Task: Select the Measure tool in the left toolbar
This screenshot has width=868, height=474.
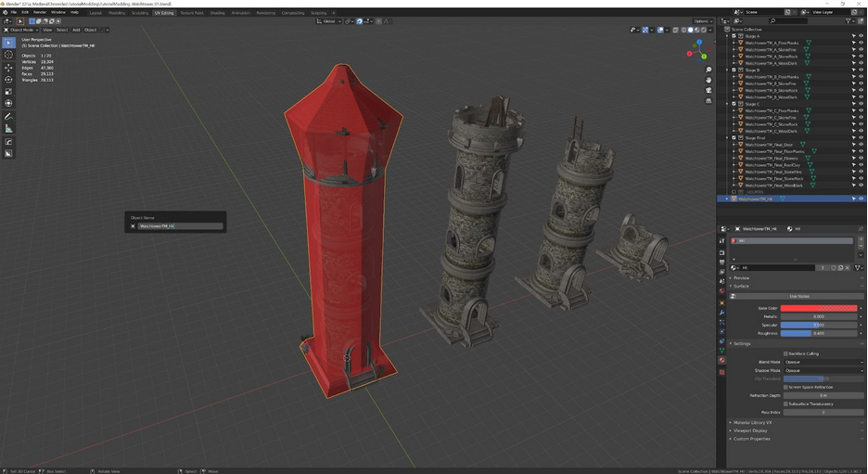Action: pyautogui.click(x=8, y=129)
